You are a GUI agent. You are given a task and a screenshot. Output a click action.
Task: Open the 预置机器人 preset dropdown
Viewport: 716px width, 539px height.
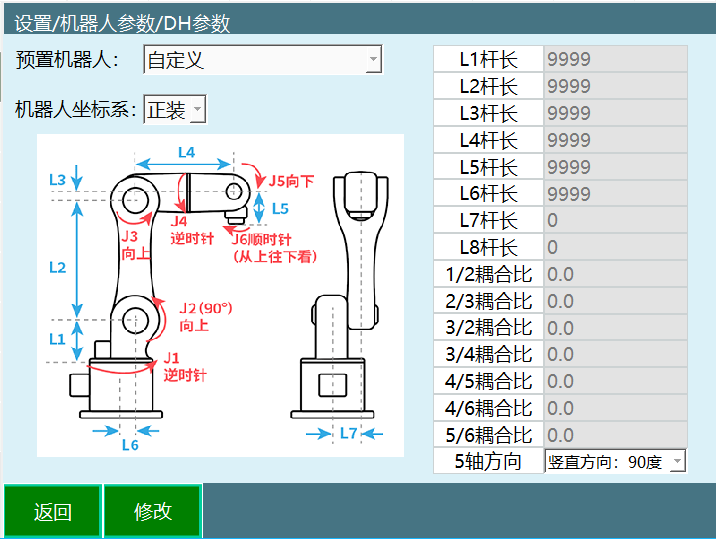pos(262,60)
